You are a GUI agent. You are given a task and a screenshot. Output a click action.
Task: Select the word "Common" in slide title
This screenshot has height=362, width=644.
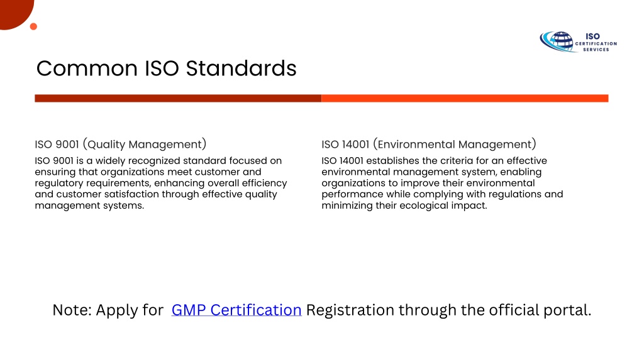pos(87,69)
